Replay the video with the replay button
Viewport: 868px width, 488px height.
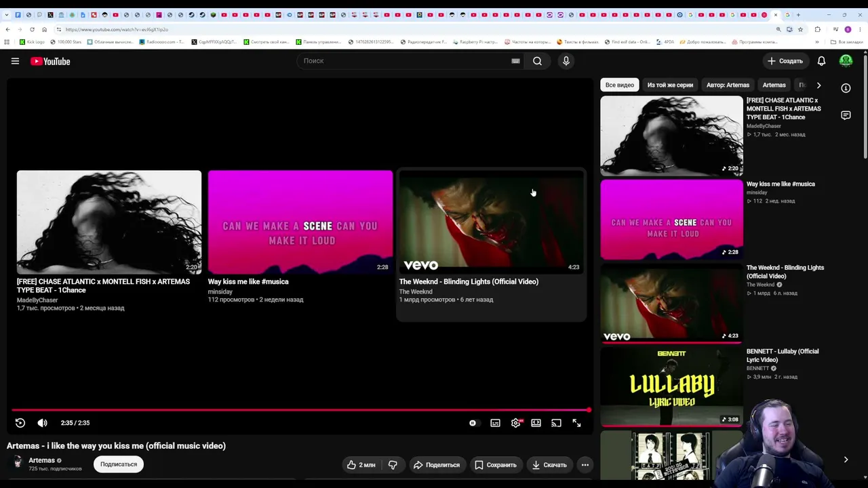[20, 423]
